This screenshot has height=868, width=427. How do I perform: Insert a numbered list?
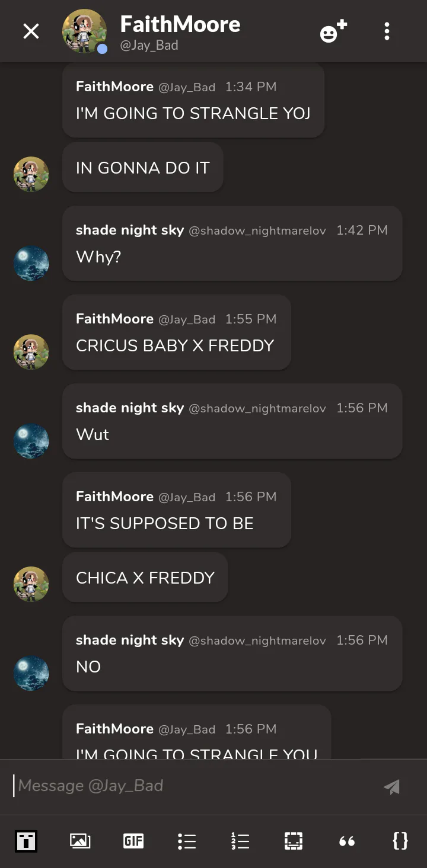pos(240,841)
